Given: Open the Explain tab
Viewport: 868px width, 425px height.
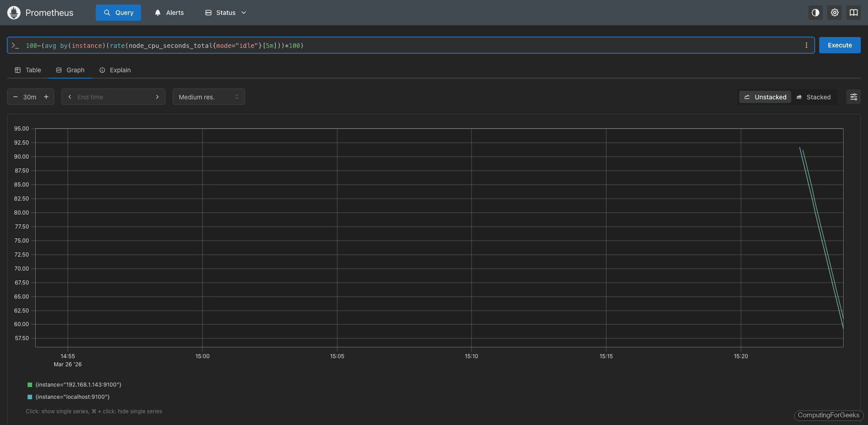Looking at the screenshot, I should tap(115, 70).
